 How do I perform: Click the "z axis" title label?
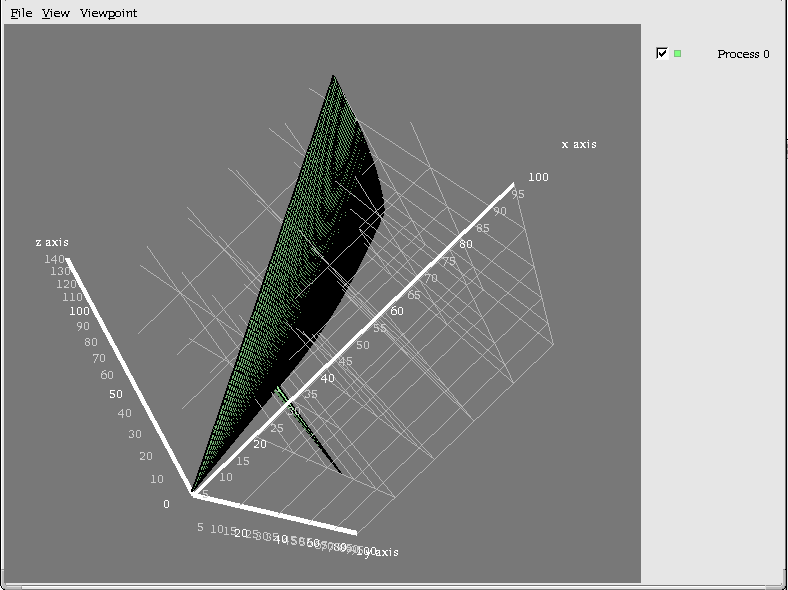coord(52,242)
